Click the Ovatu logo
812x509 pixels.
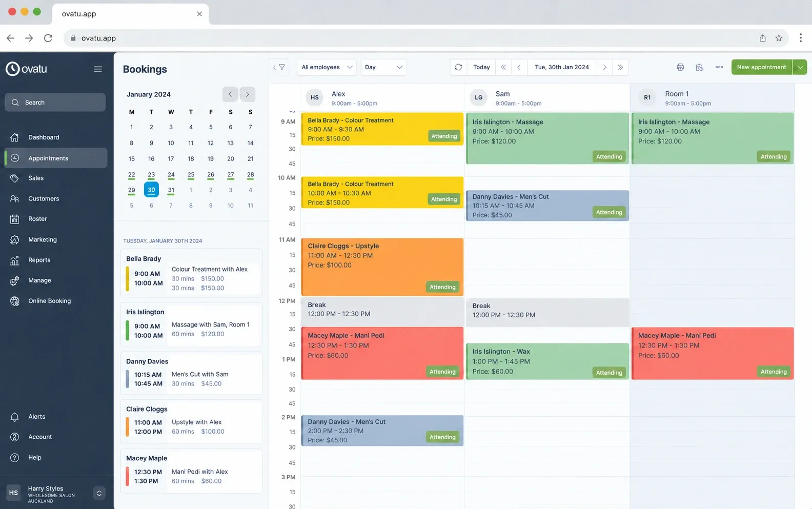(26, 69)
